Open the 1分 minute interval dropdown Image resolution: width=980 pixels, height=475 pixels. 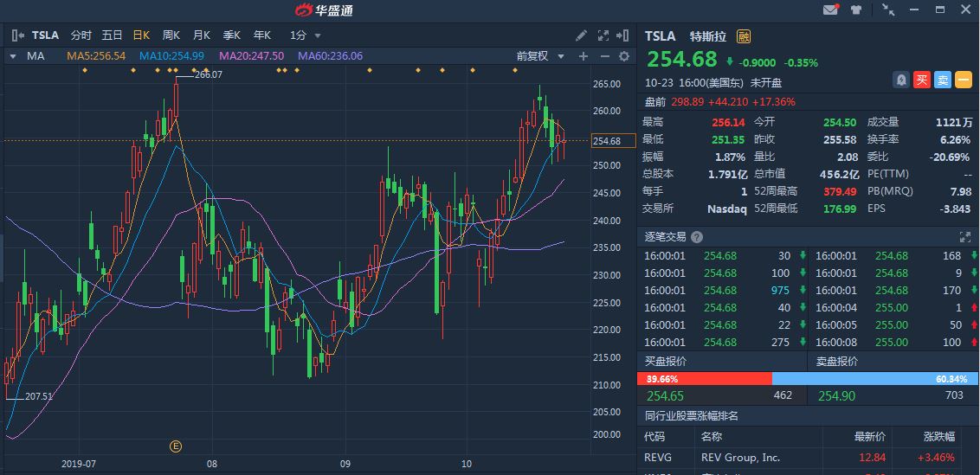pyautogui.click(x=306, y=35)
